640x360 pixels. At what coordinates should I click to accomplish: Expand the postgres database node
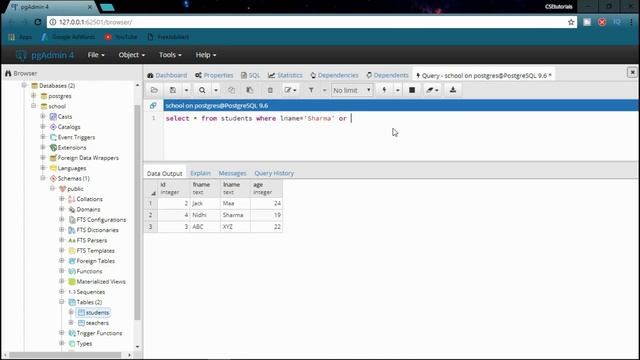coord(33,96)
